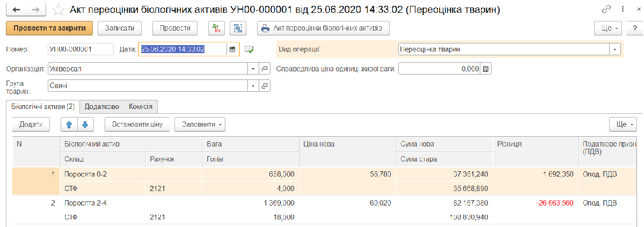Focus the Номер input field
Screen dimensions: 644x227
click(80, 49)
